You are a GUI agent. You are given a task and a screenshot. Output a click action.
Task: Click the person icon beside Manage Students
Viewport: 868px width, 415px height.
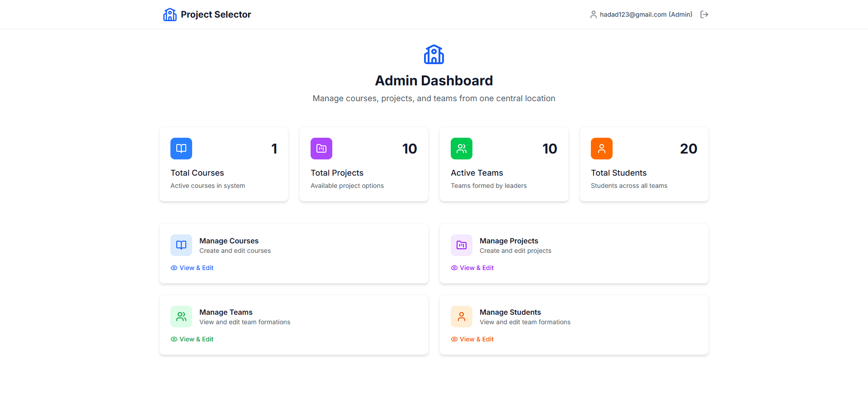(x=461, y=316)
